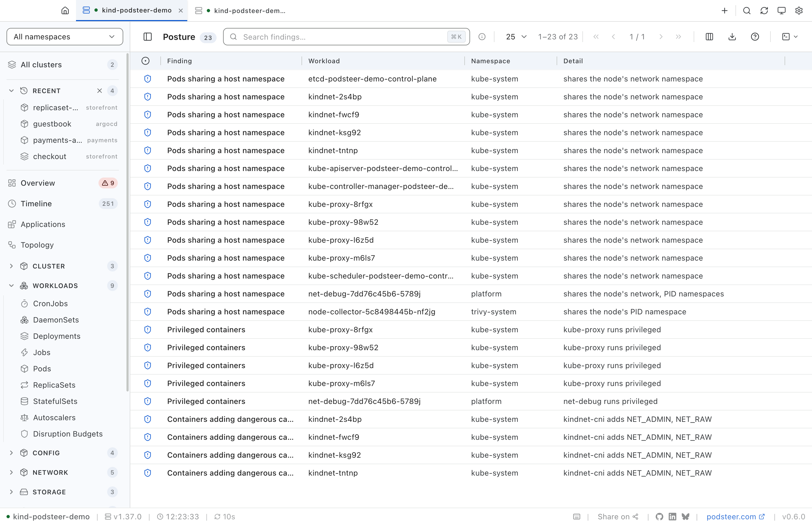This screenshot has width=812, height=525.
Task: Switch to second kind-podsteer-dem... tab
Action: [240, 11]
